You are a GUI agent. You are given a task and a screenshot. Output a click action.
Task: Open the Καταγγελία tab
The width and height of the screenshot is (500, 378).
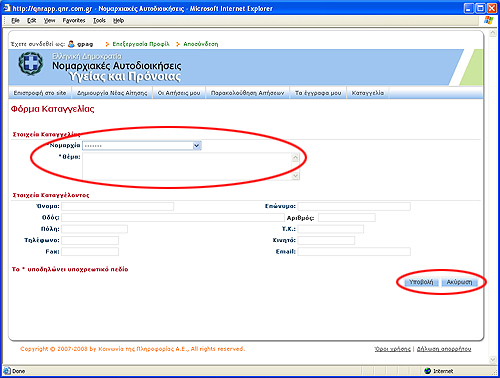click(368, 93)
